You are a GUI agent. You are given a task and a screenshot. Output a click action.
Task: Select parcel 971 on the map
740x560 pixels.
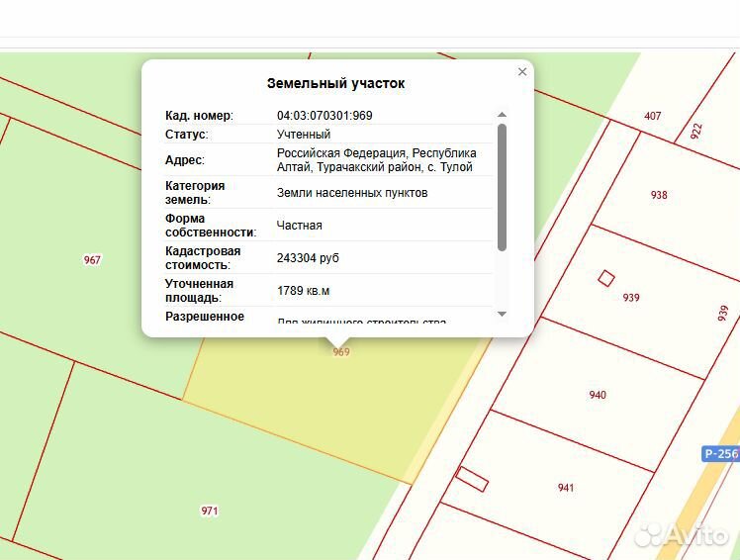pyautogui.click(x=210, y=511)
